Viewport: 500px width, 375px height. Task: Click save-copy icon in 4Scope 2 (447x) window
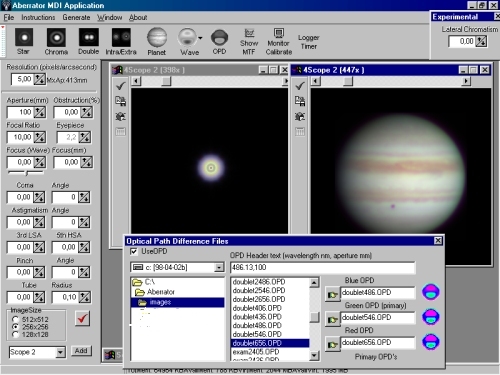coord(300,101)
